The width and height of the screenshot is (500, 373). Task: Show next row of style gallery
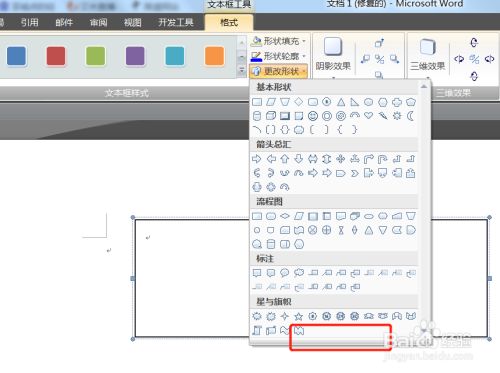tap(241, 57)
